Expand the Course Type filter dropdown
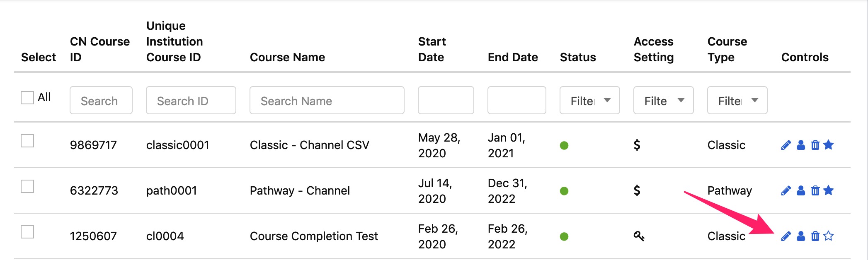The height and width of the screenshot is (260, 868). 737,100
